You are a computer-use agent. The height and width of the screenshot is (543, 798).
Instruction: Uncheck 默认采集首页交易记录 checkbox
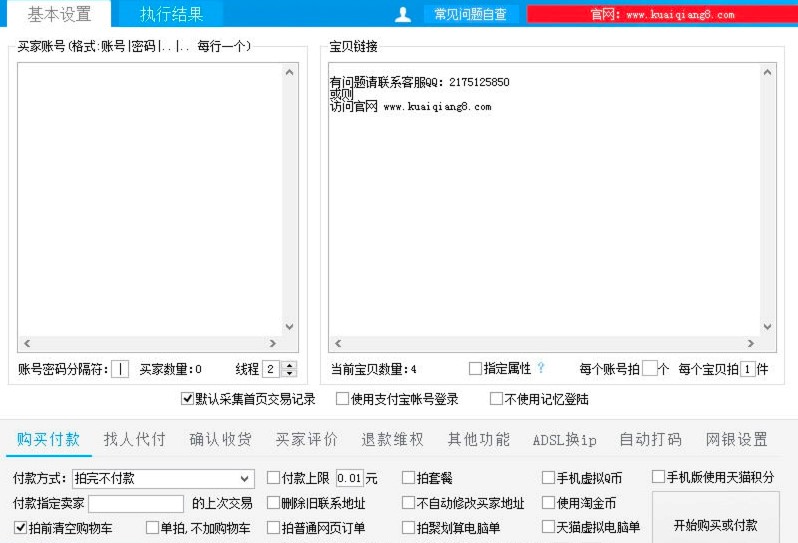coord(187,399)
